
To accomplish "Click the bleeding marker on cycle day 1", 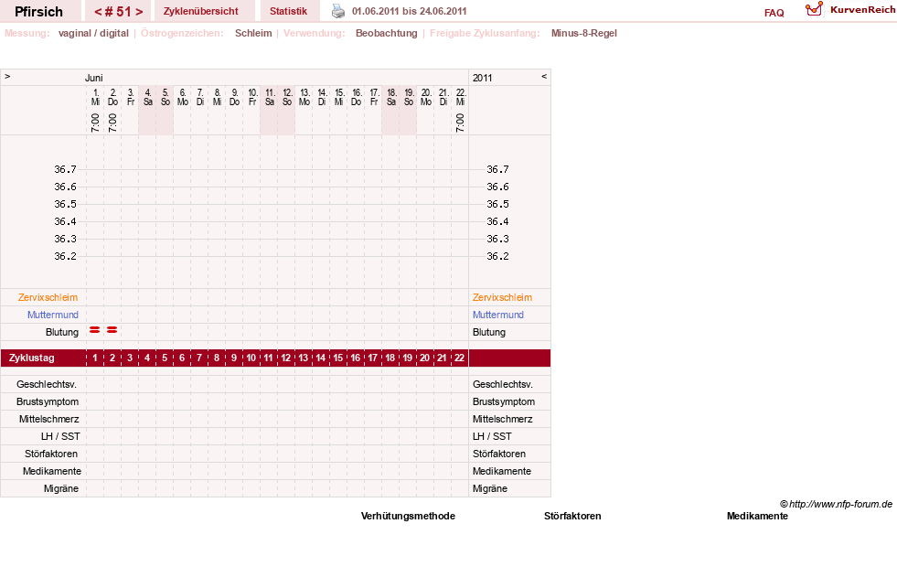I will (95, 330).
